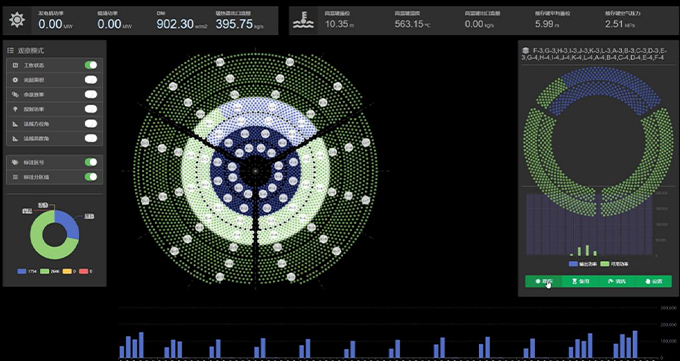The image size is (680, 361).
Task: Click the sun icon in the top status bar
Action: click(17, 20)
